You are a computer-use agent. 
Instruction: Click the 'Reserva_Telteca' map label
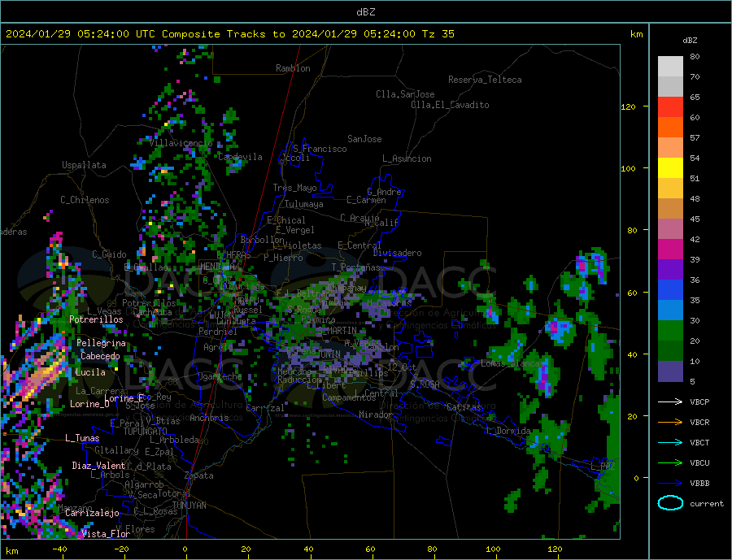(485, 80)
